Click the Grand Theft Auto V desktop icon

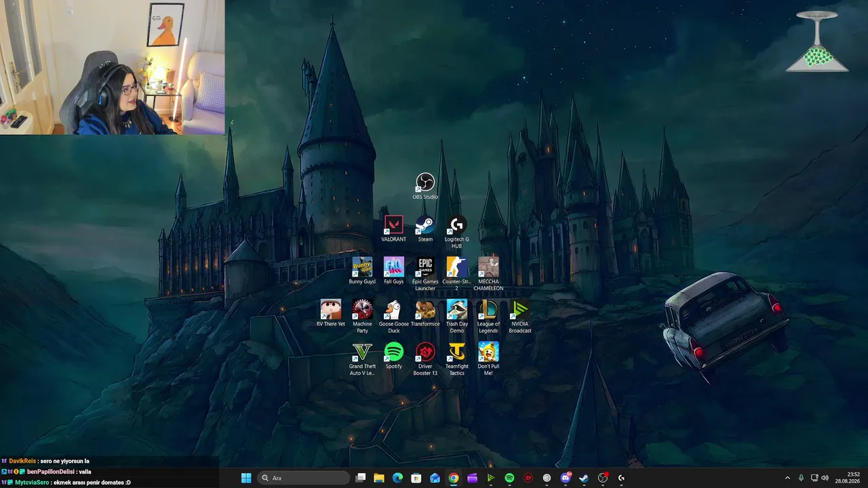[362, 359]
